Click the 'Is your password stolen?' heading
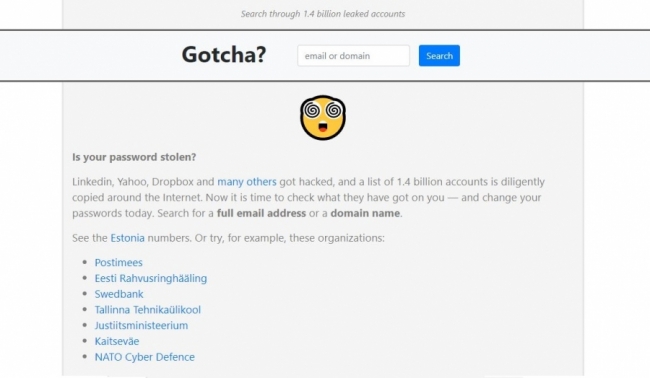Image resolution: width=650 pixels, height=378 pixels. 134,157
